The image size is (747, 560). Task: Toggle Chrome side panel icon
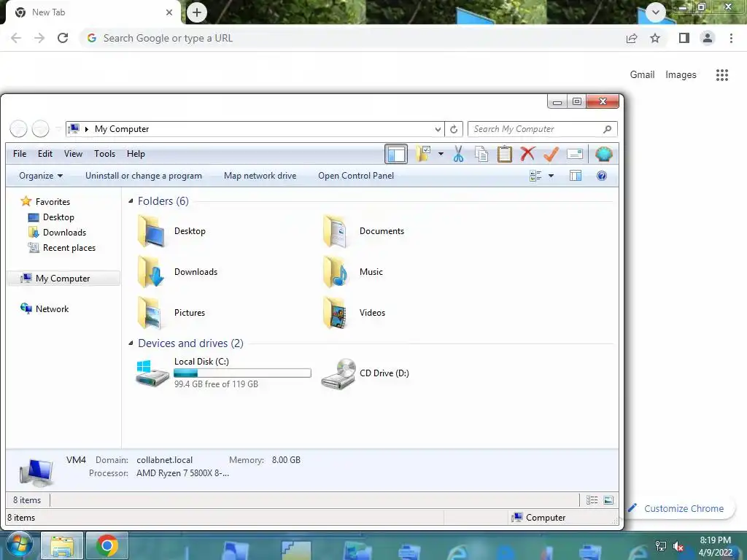click(x=684, y=38)
